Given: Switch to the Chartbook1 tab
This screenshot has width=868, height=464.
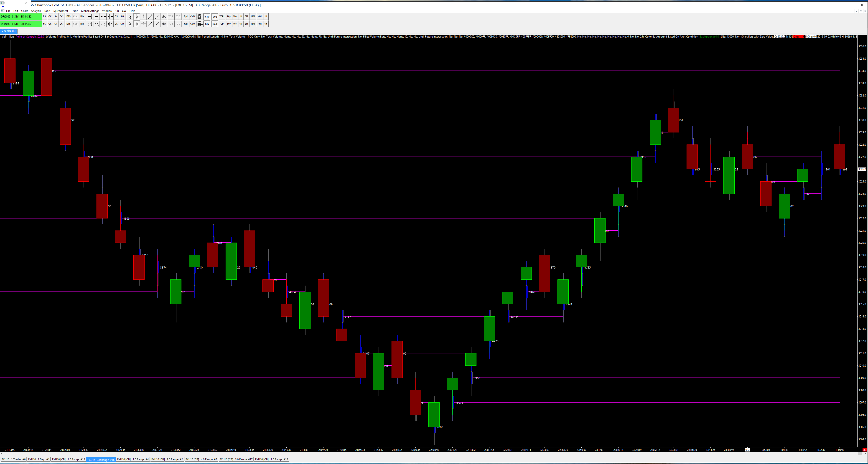Looking at the screenshot, I should pyautogui.click(x=9, y=31).
